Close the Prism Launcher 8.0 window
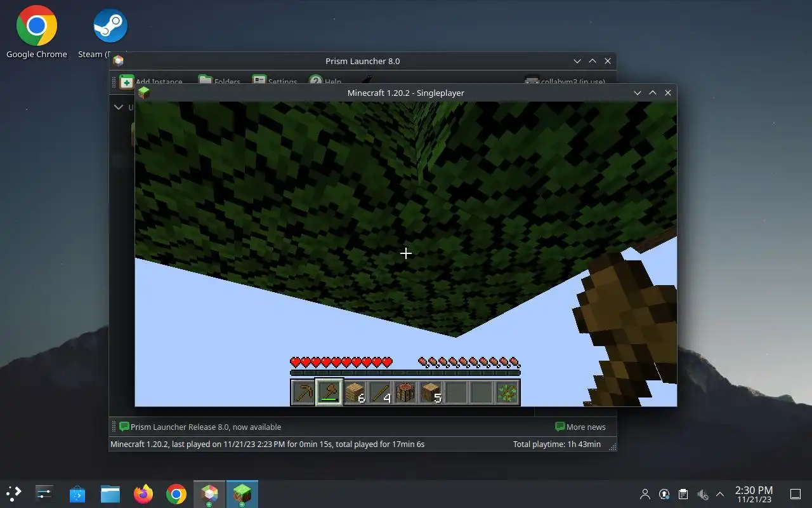 [x=608, y=61]
